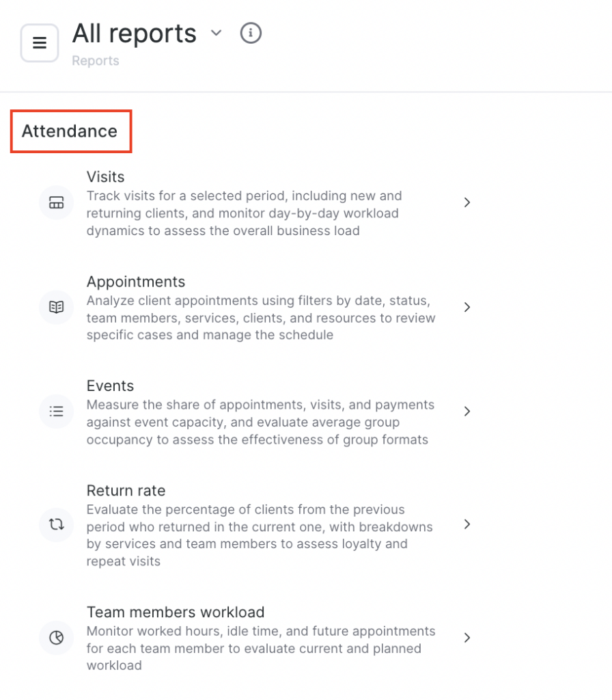612x700 pixels.
Task: Open Appointments using its right chevron
Action: (467, 307)
